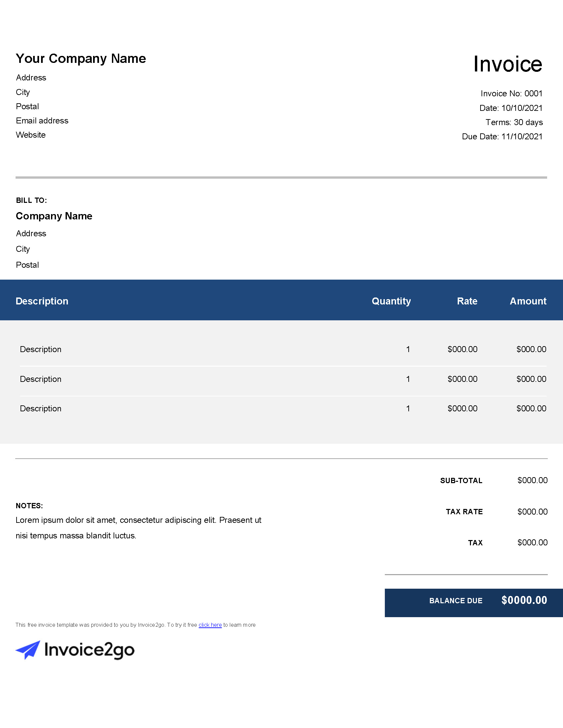Click the Amount column header
The width and height of the screenshot is (563, 728).
tap(528, 301)
